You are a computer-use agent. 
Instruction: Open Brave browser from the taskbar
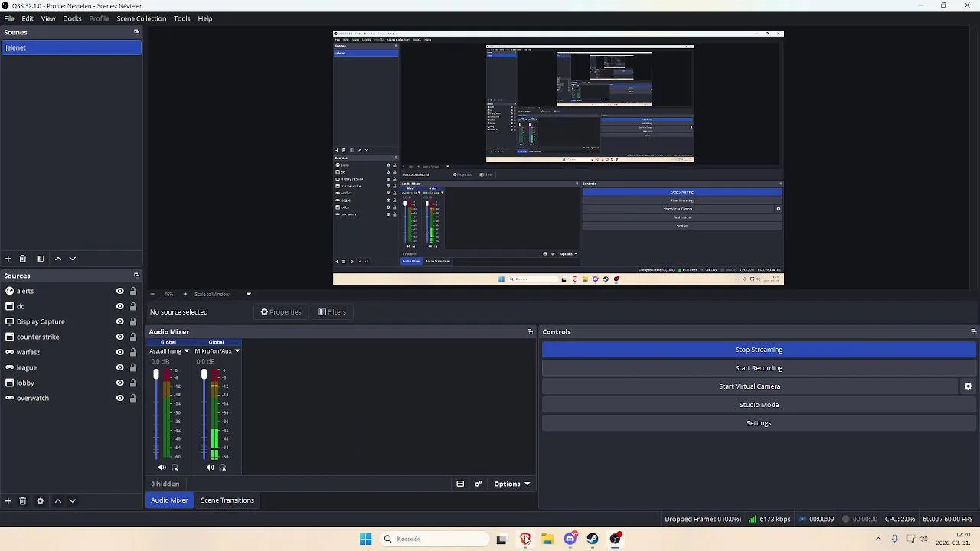[525, 539]
